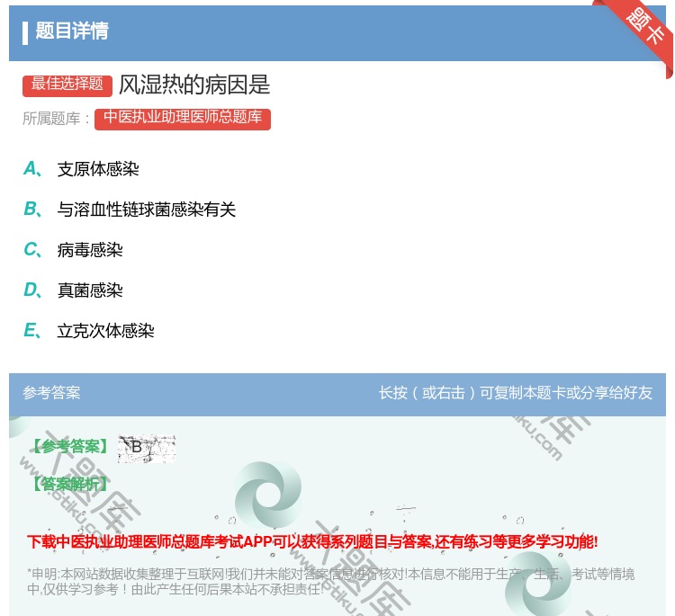Click the 申明 disclaimer text
This screenshot has width=675, height=616.
pos(330,581)
